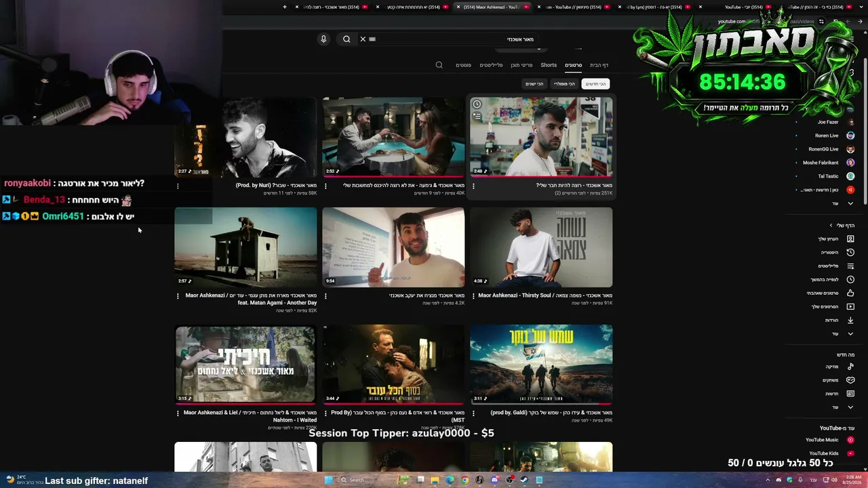Close the '(3514) Maor Ashkenazi' browser tab
Viewport: 868px width, 488px height.
tap(458, 7)
